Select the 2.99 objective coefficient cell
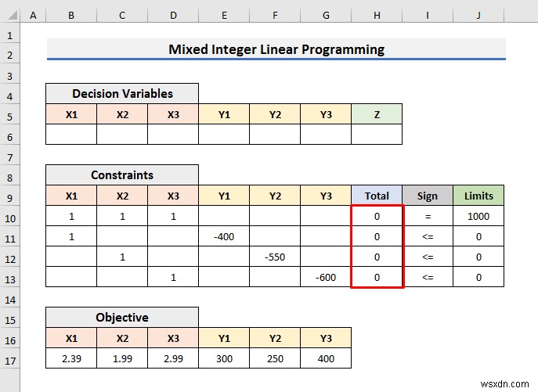Viewport: 538px width, 392px height. (x=173, y=358)
